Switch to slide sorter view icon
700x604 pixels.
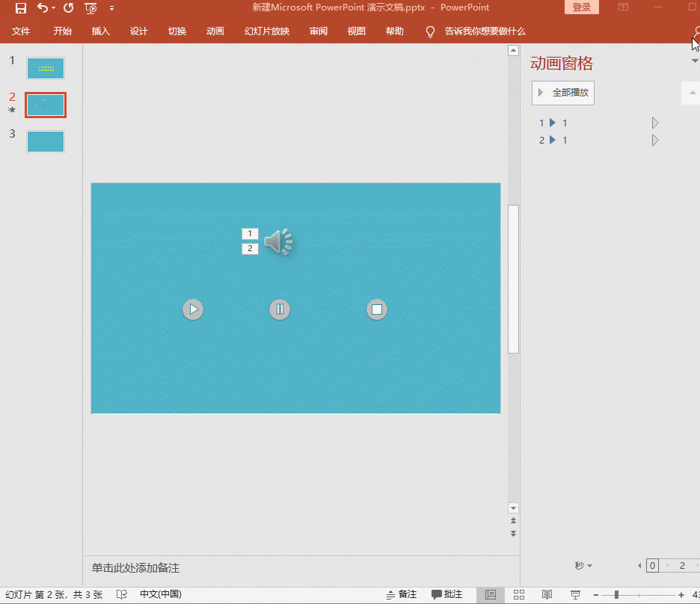pos(519,594)
